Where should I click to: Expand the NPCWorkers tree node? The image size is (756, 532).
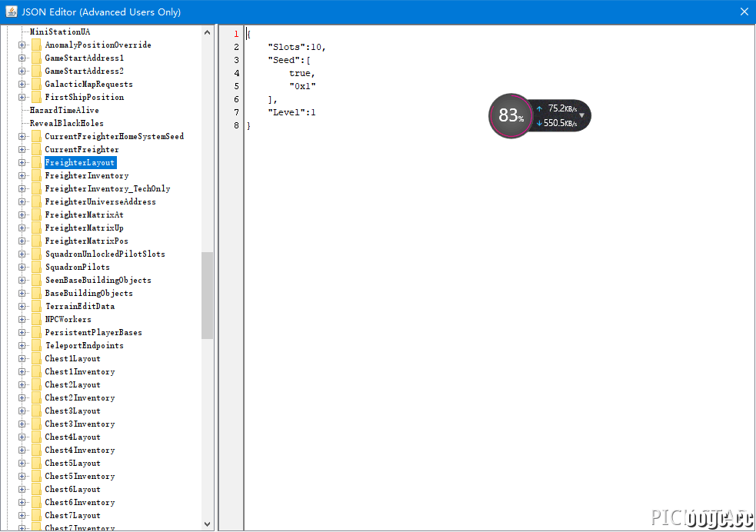click(x=22, y=320)
